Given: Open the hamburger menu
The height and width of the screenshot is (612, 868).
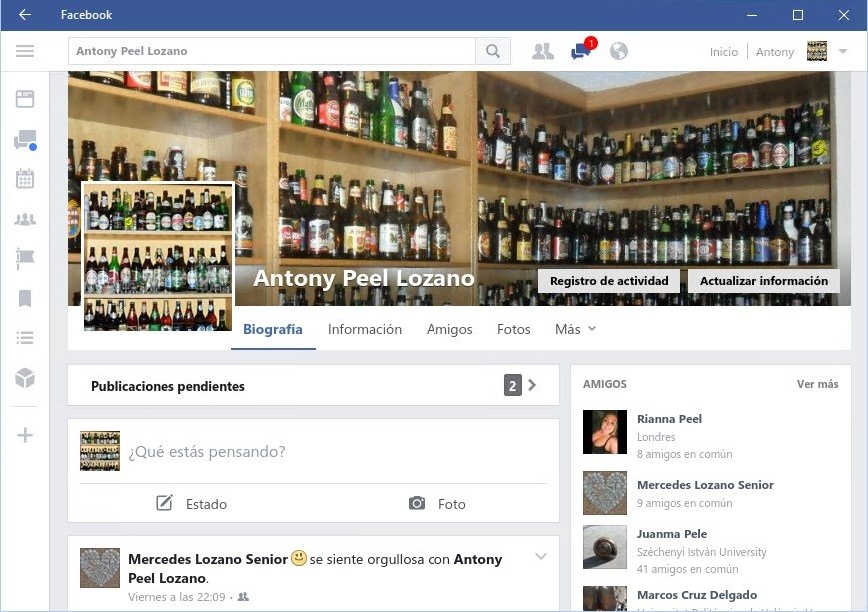Looking at the screenshot, I should (25, 52).
